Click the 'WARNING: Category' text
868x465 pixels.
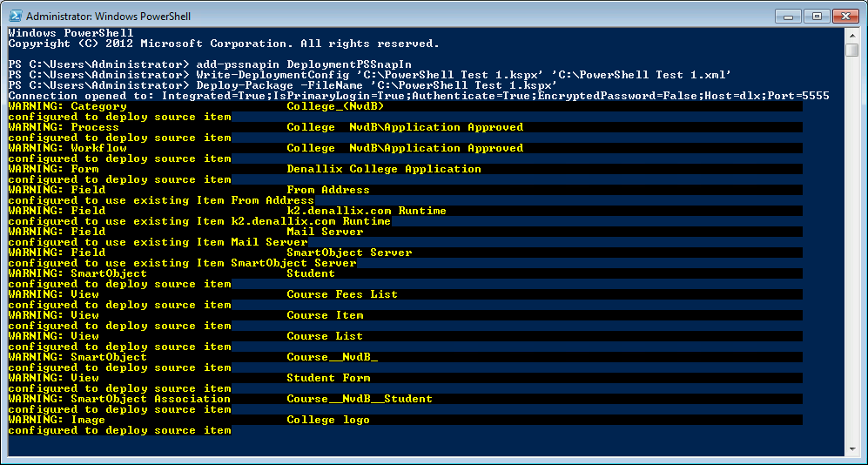click(67, 106)
